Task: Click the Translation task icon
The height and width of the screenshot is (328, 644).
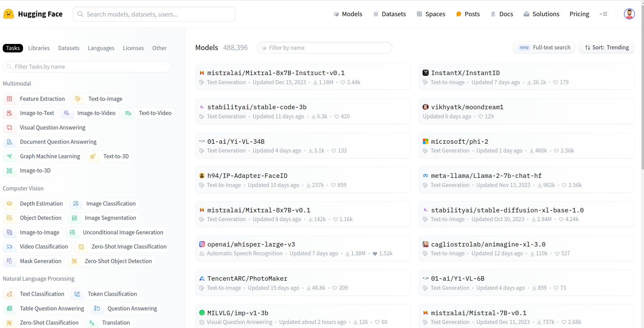Action: point(92,323)
